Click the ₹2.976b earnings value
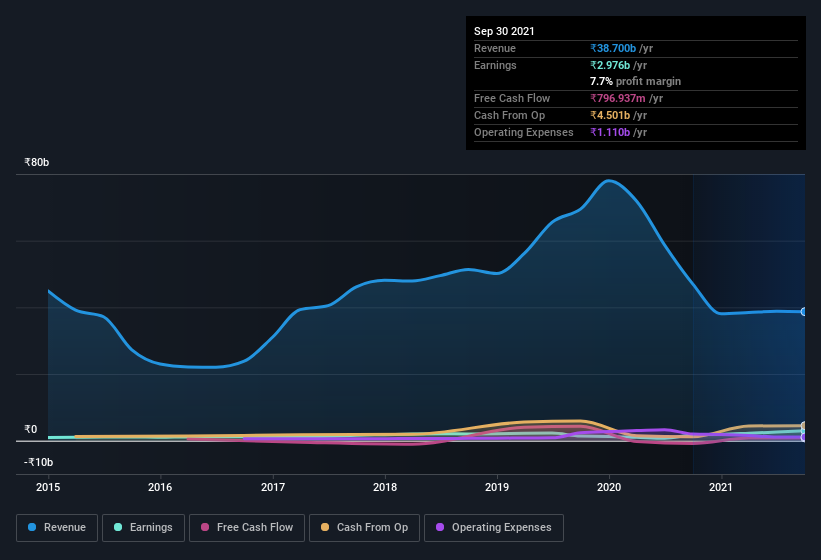This screenshot has width=821, height=560. tap(610, 65)
